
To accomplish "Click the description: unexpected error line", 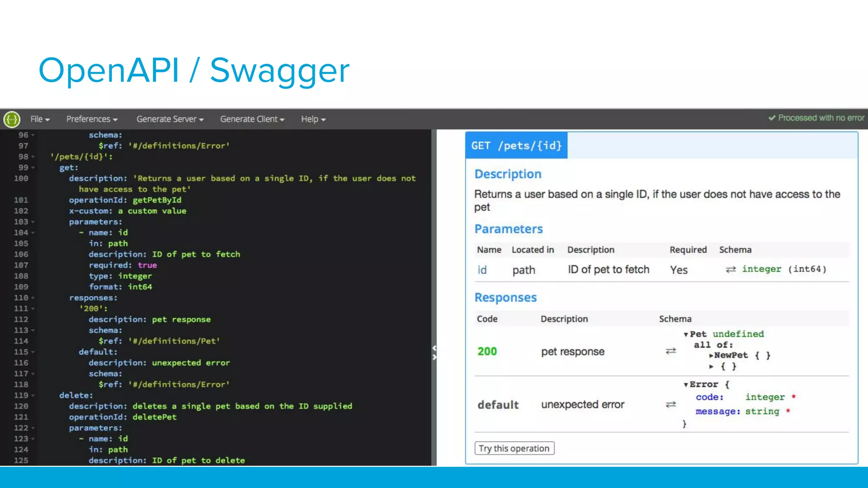I will (x=159, y=363).
